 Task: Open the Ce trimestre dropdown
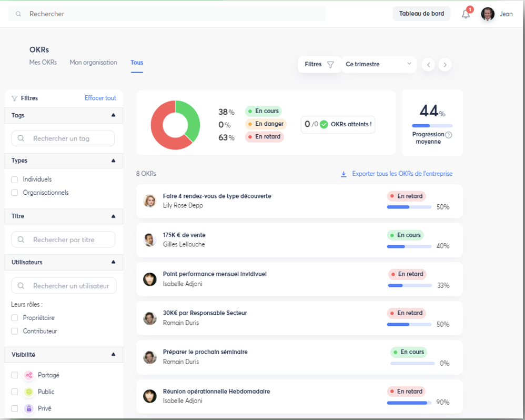[x=379, y=64]
